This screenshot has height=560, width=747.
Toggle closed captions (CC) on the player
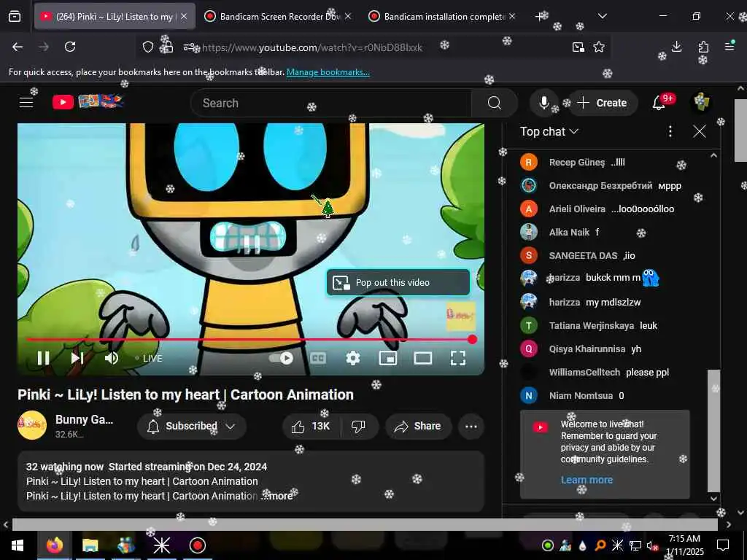coord(318,358)
